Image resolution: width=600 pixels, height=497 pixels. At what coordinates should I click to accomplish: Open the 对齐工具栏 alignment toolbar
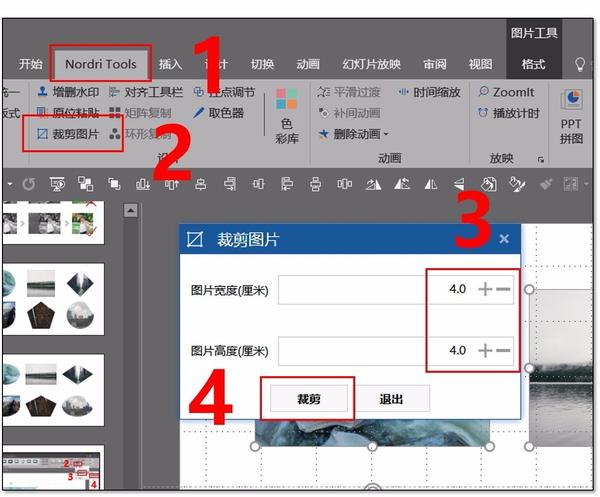click(x=146, y=92)
